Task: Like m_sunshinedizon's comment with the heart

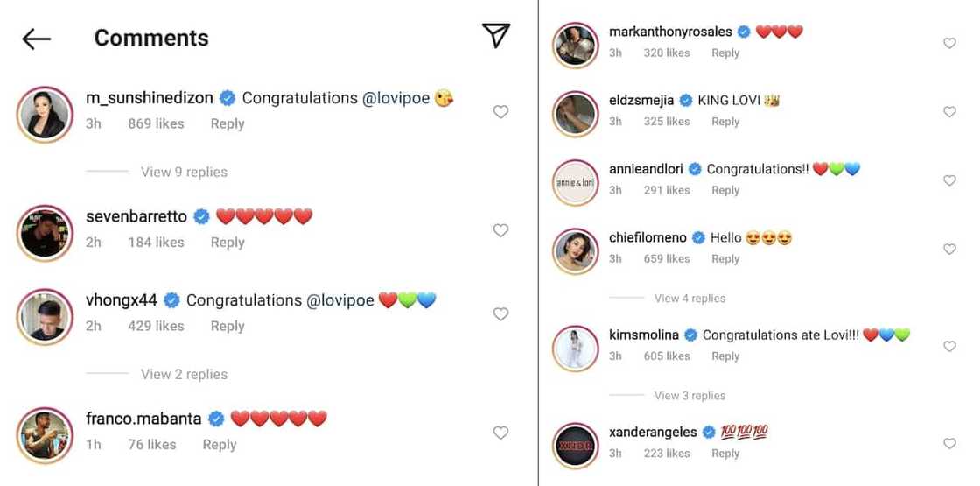Action: (x=500, y=111)
